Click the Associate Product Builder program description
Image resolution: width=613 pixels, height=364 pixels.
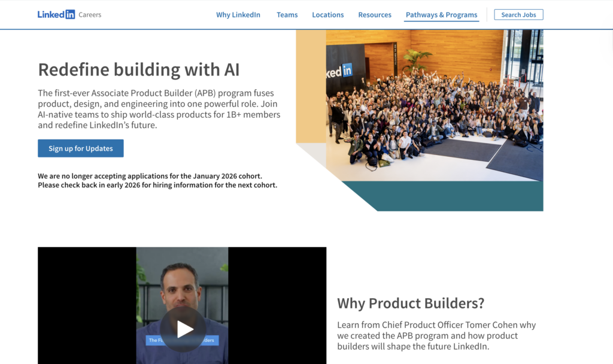click(x=159, y=109)
